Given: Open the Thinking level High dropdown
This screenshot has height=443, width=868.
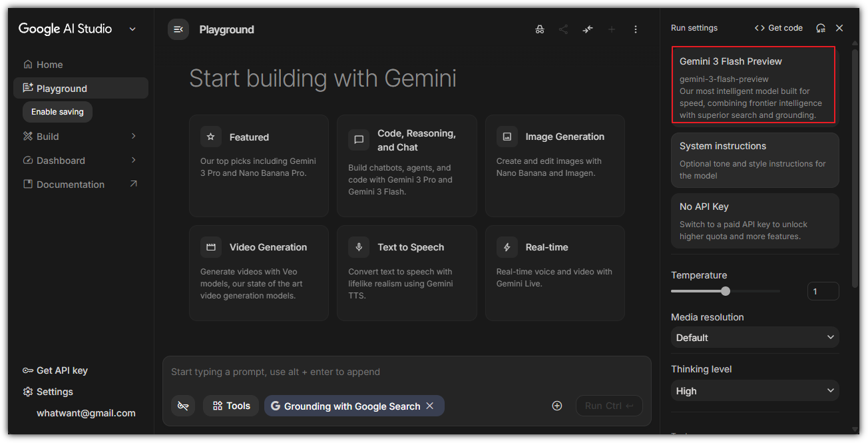Looking at the screenshot, I should (x=755, y=390).
